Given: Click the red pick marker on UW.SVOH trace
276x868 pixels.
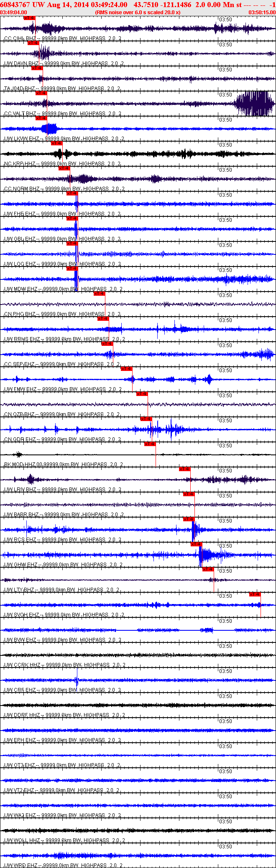Looking at the screenshot, I should tap(255, 594).
